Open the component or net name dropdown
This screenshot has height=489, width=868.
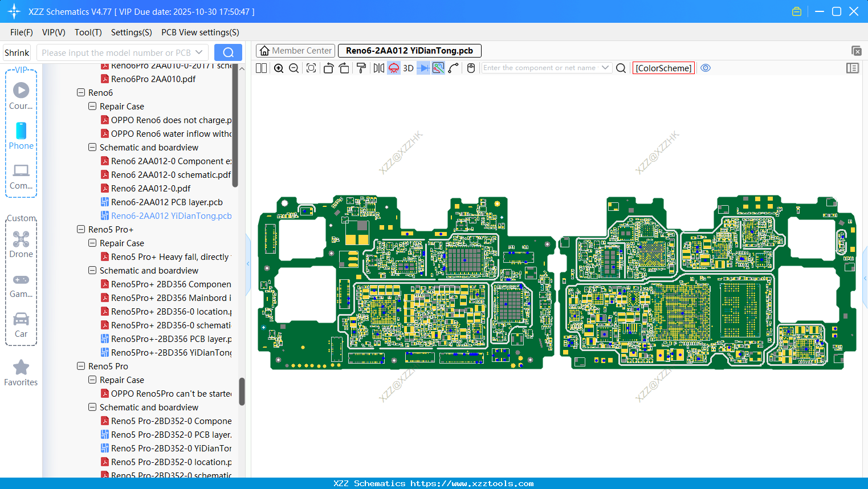605,68
